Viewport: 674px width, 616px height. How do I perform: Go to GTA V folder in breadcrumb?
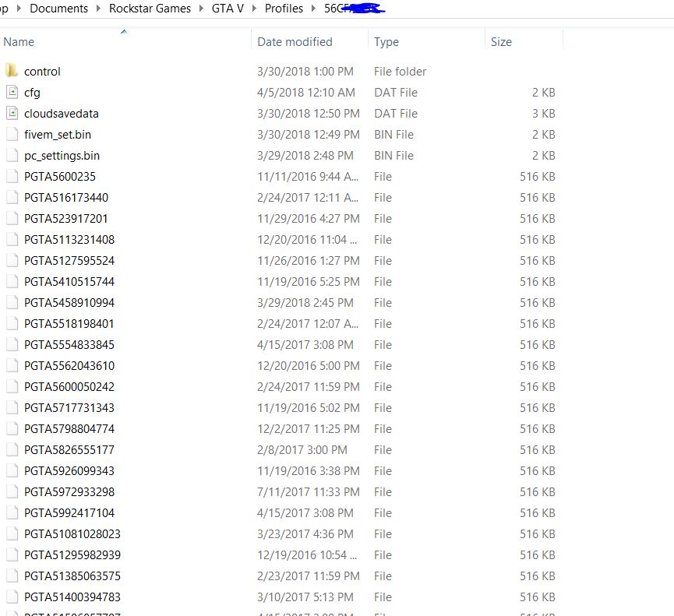(x=228, y=8)
